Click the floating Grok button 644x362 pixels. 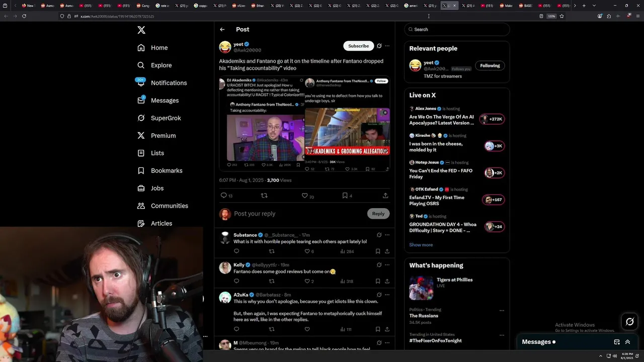click(x=629, y=321)
